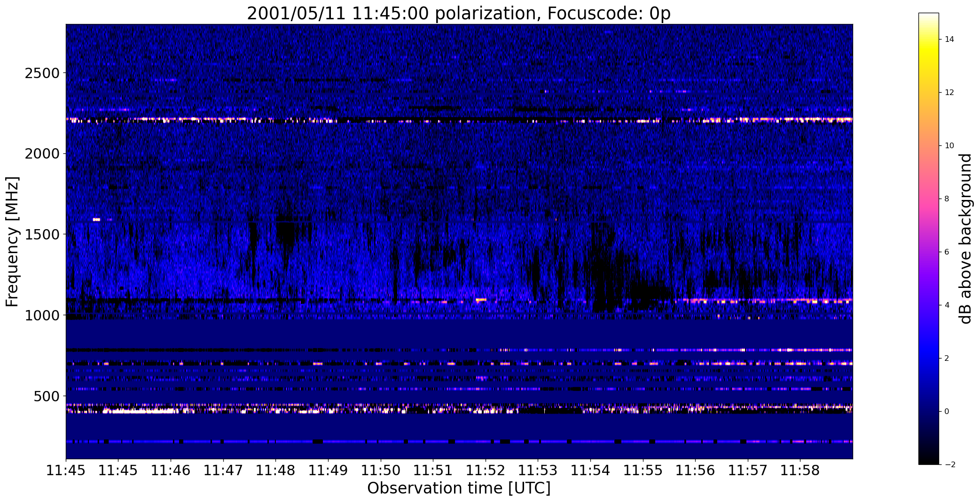Image resolution: width=980 pixels, height=502 pixels.
Task: Click the 11:49 time tick label
Action: point(328,470)
